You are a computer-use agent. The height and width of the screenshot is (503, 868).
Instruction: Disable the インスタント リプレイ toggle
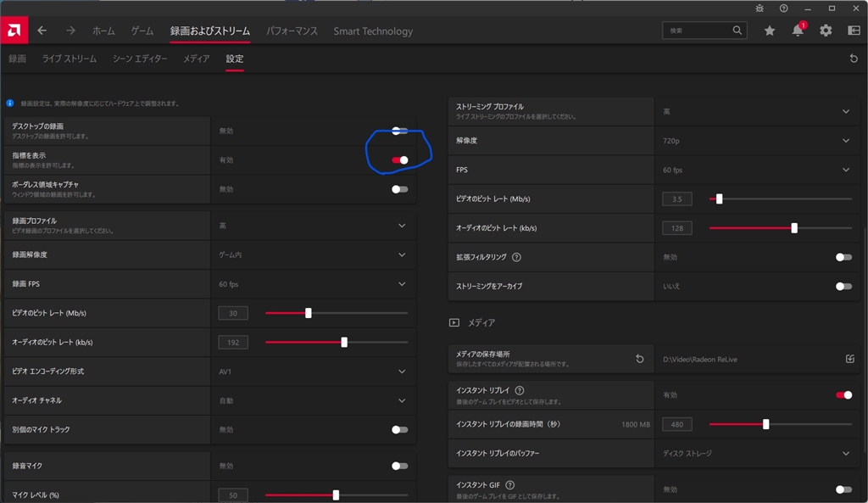[x=843, y=394]
